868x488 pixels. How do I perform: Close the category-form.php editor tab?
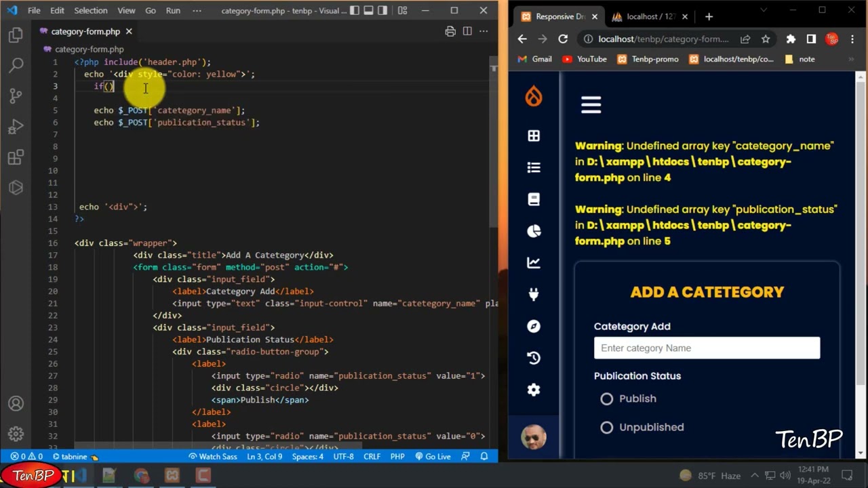[129, 31]
